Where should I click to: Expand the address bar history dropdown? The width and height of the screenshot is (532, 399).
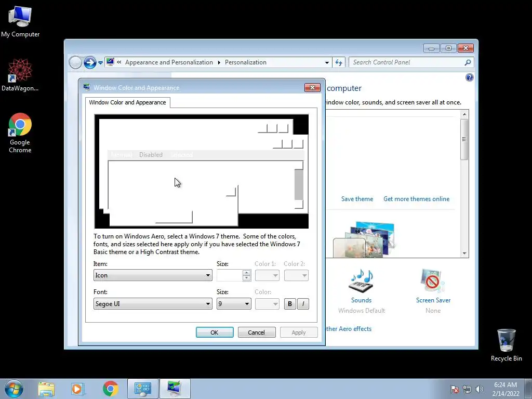click(326, 62)
